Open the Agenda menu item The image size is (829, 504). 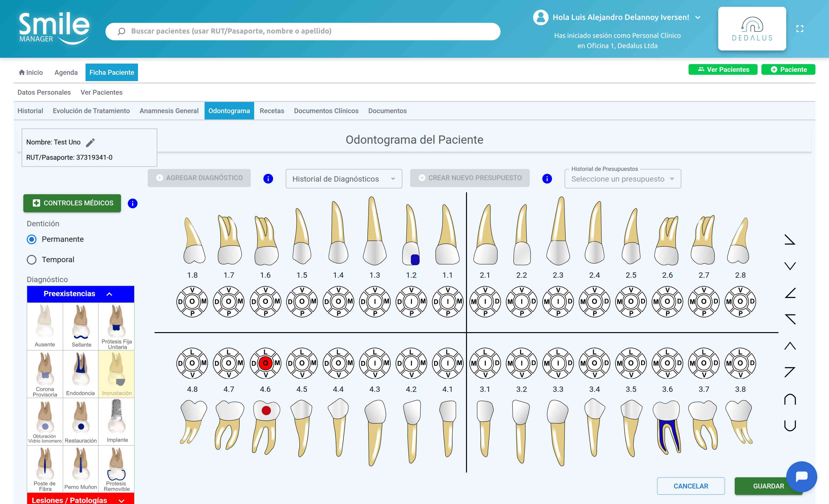(x=66, y=73)
